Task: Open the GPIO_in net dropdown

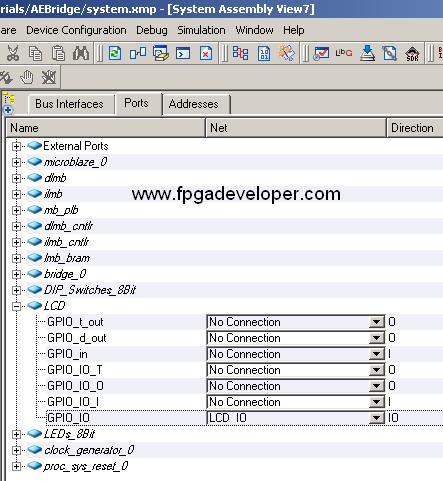Action: coord(376,354)
